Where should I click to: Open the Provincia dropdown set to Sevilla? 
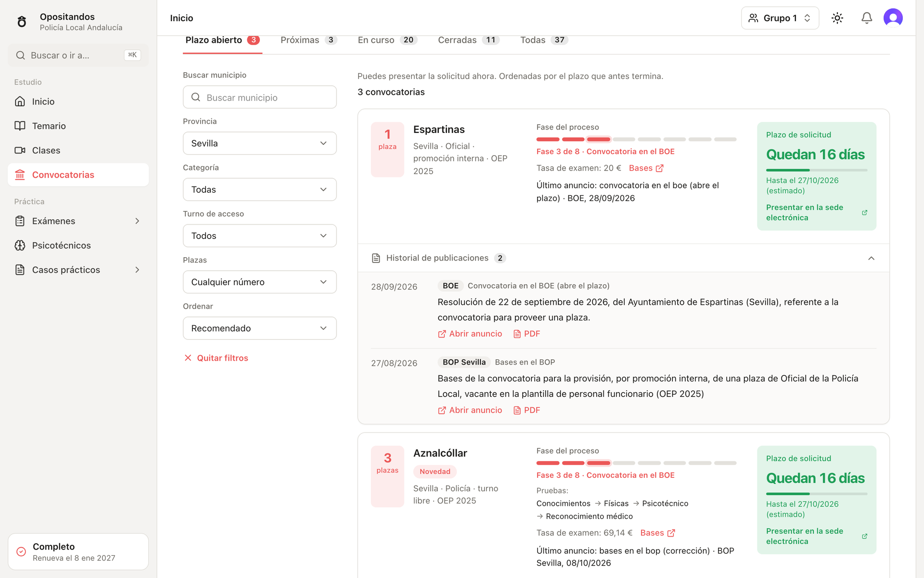point(259,143)
